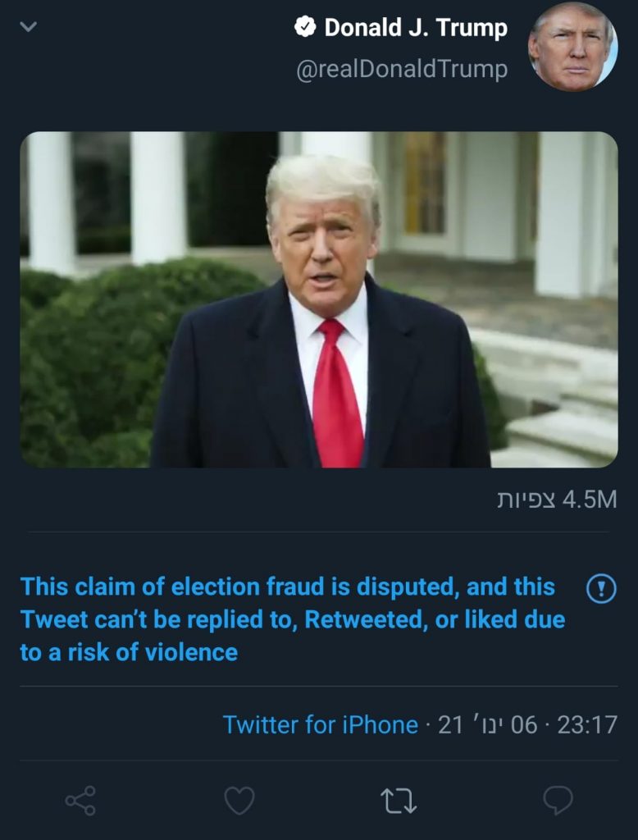
Task: Open the Donald J. Trump display name
Action: pos(416,28)
